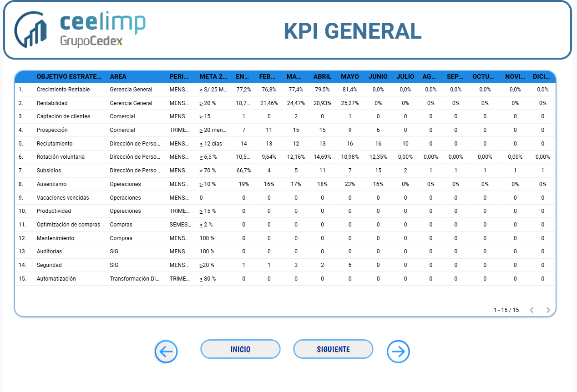The height and width of the screenshot is (392, 577).
Task: Click the ≥ 70 % meta cell
Action: [x=208, y=171]
